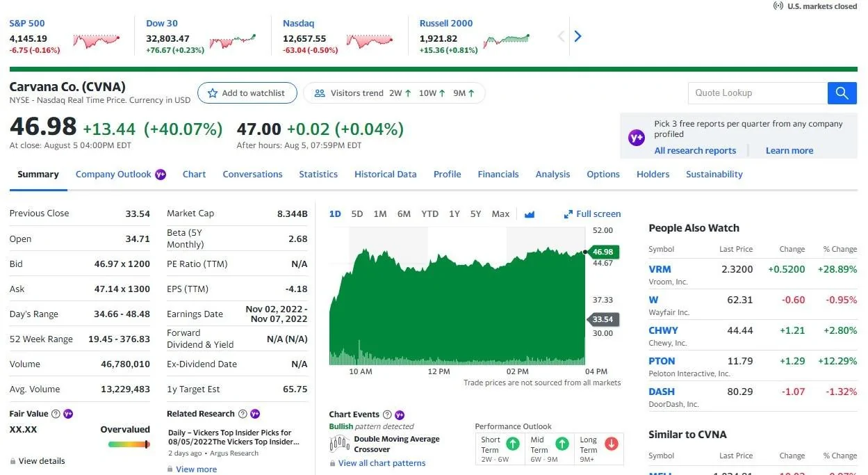Select the YTD chart range
The image size is (868, 475).
click(430, 214)
